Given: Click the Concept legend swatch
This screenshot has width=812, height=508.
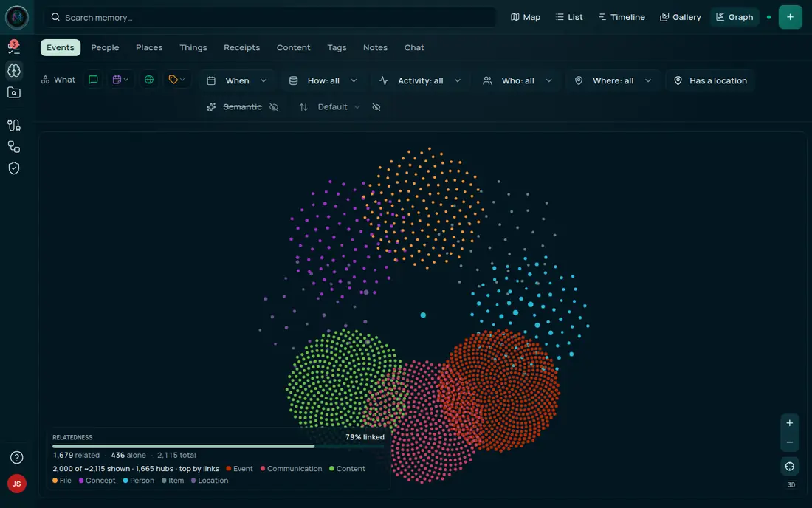Looking at the screenshot, I should pos(80,481).
